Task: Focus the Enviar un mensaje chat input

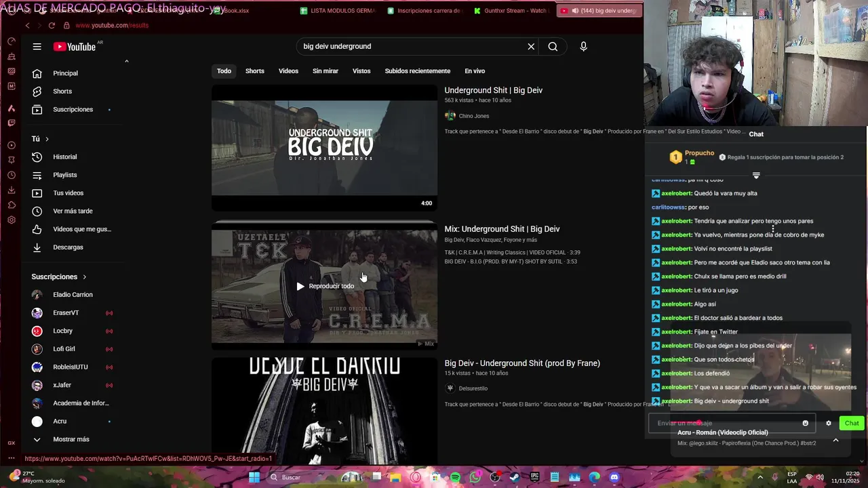Action: [x=732, y=423]
